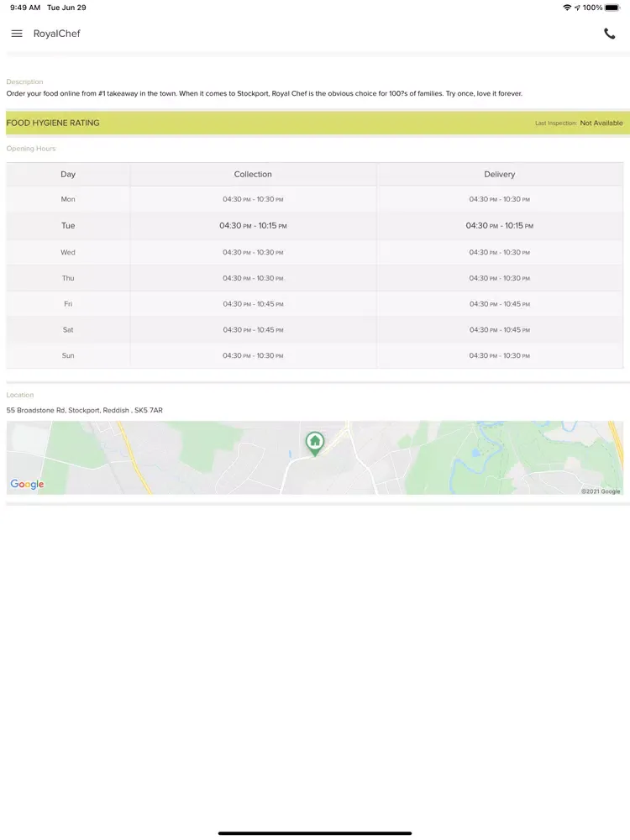Click Friday's collection hours cell

(253, 304)
